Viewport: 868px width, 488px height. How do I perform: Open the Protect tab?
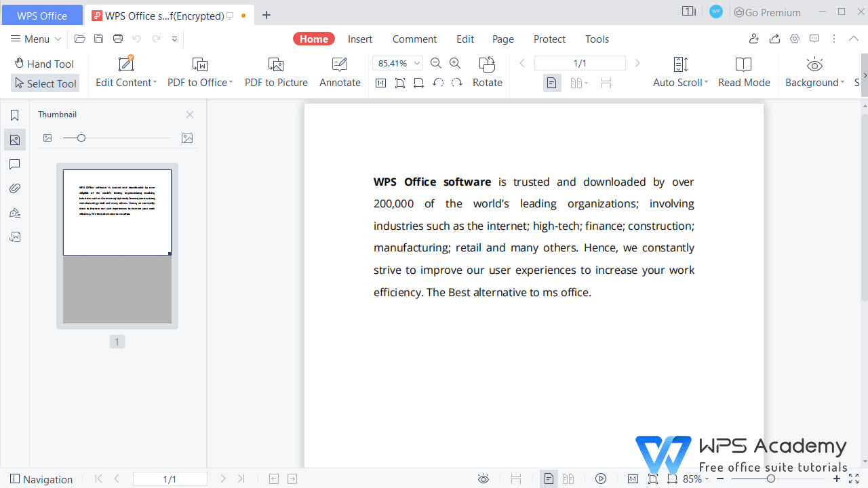click(549, 39)
